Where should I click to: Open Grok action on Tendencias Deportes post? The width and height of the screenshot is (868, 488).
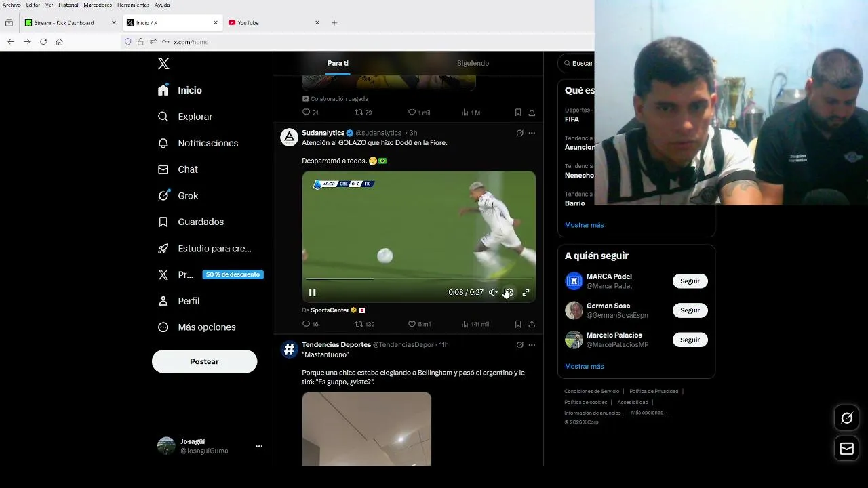(x=519, y=345)
